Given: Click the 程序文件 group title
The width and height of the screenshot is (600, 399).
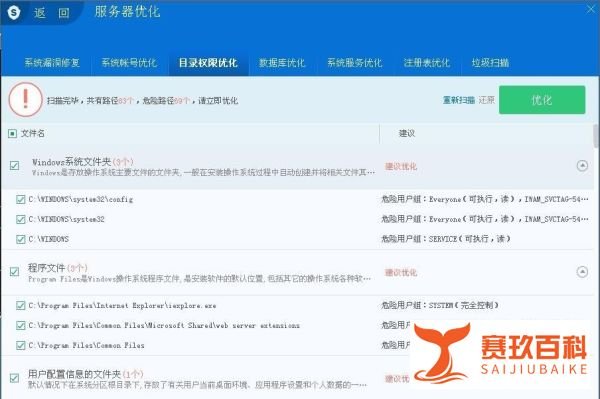Looking at the screenshot, I should [58, 268].
